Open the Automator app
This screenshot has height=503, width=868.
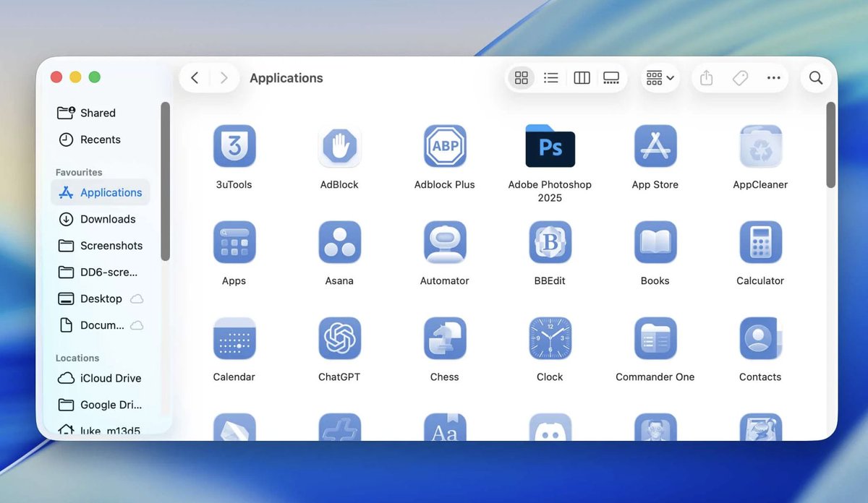(444, 242)
